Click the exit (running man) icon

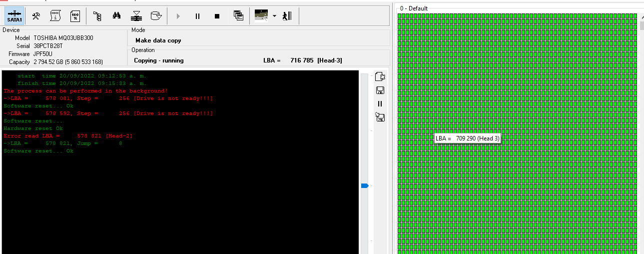pos(286,16)
